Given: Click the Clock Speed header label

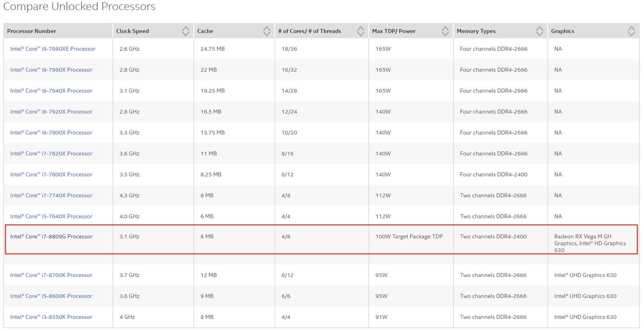Looking at the screenshot, I should [x=133, y=31].
